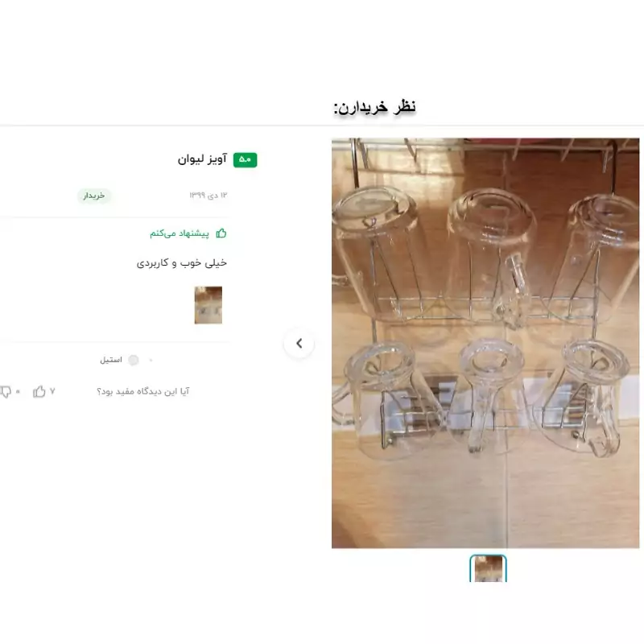Dislike the review with thumbs-down icon
Image resolution: width=644 pixels, height=644 pixels.
tap(6, 392)
